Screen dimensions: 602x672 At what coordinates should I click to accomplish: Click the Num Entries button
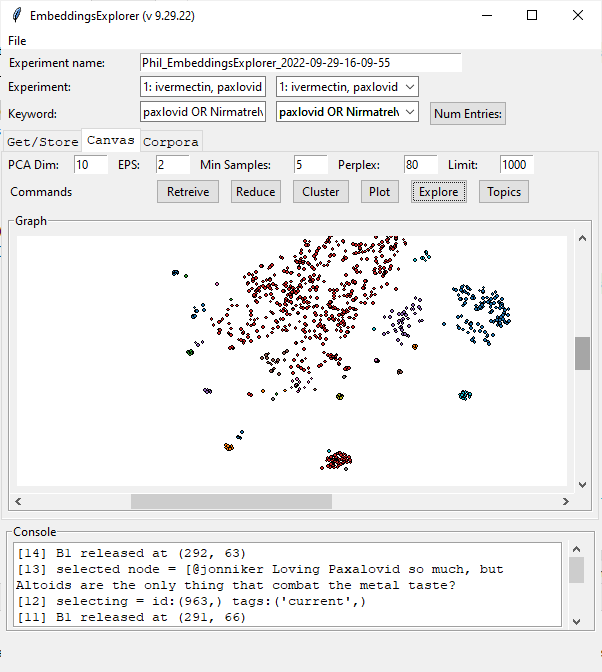468,113
